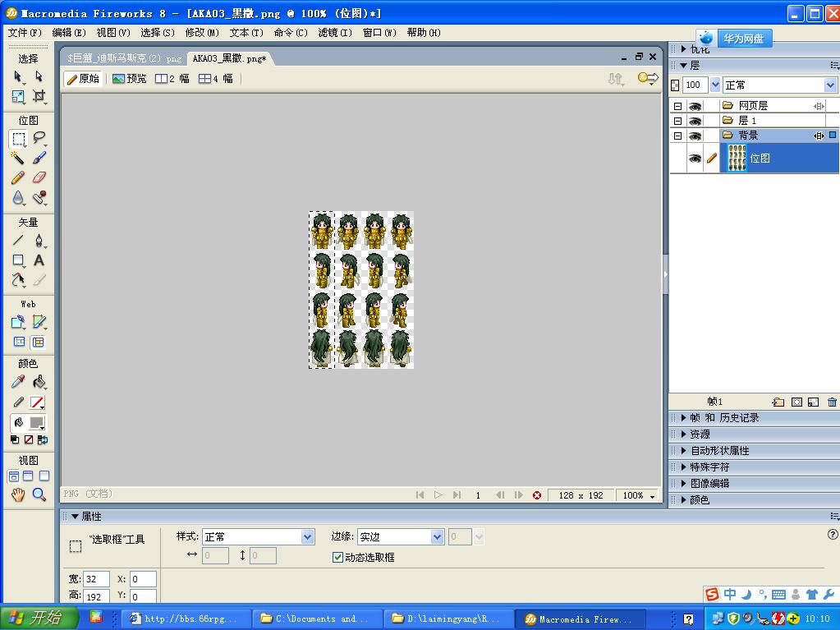Hide 层 1 using its eye icon
The height and width of the screenshot is (630, 840).
tap(695, 121)
